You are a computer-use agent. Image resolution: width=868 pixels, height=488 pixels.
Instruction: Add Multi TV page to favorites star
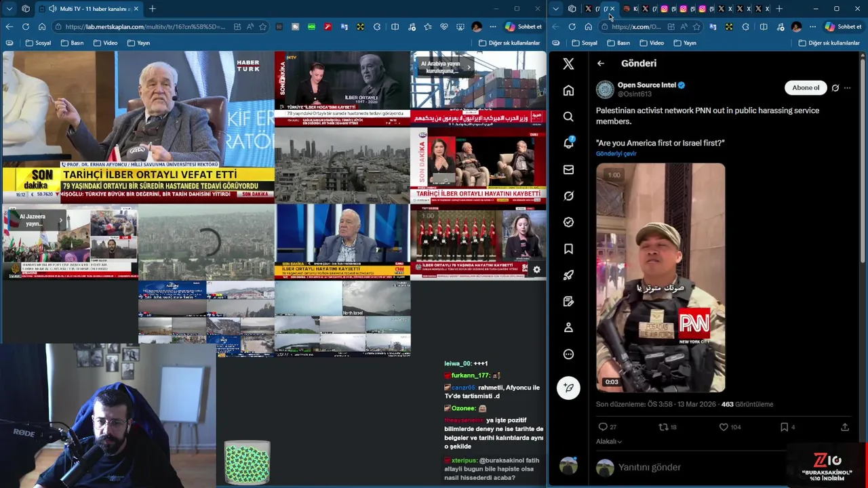click(x=262, y=26)
